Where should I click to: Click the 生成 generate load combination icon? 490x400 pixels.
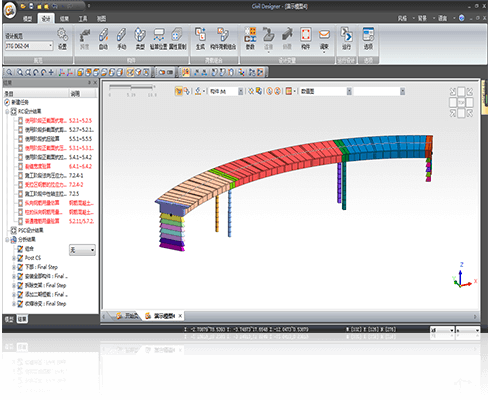click(200, 39)
